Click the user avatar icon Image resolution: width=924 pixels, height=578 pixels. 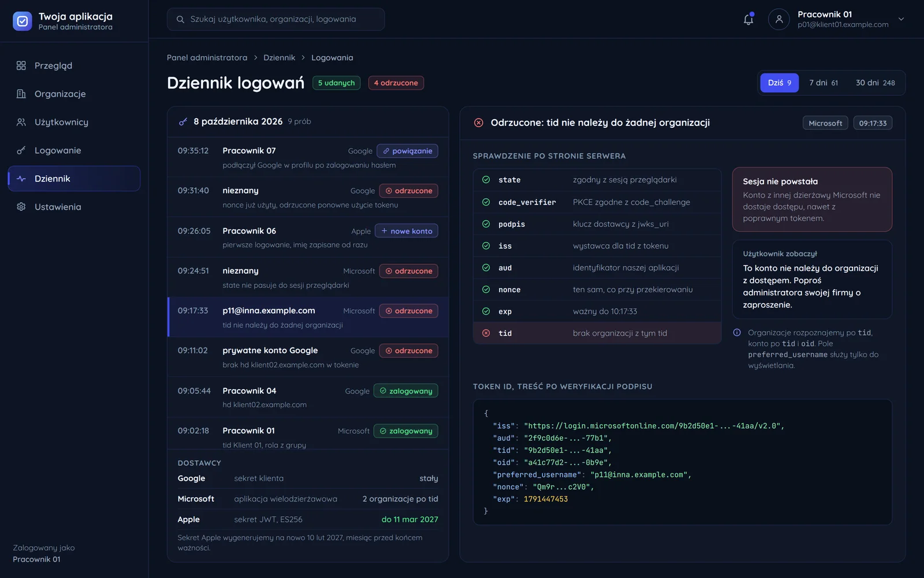coord(778,19)
